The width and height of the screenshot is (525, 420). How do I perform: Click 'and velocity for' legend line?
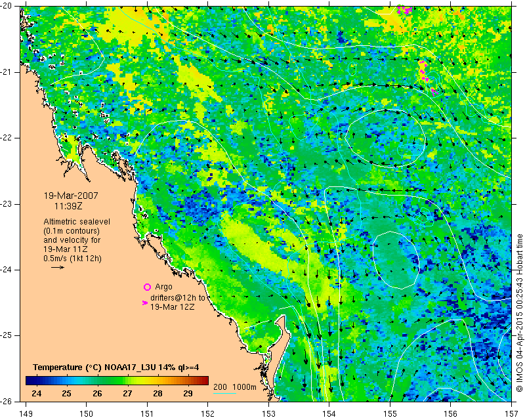pyautogui.click(x=72, y=240)
